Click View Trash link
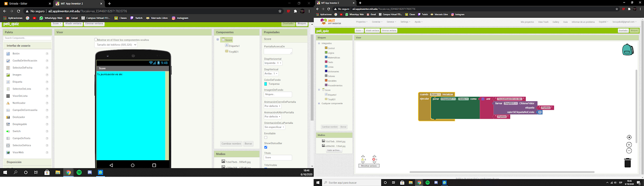 point(543,22)
